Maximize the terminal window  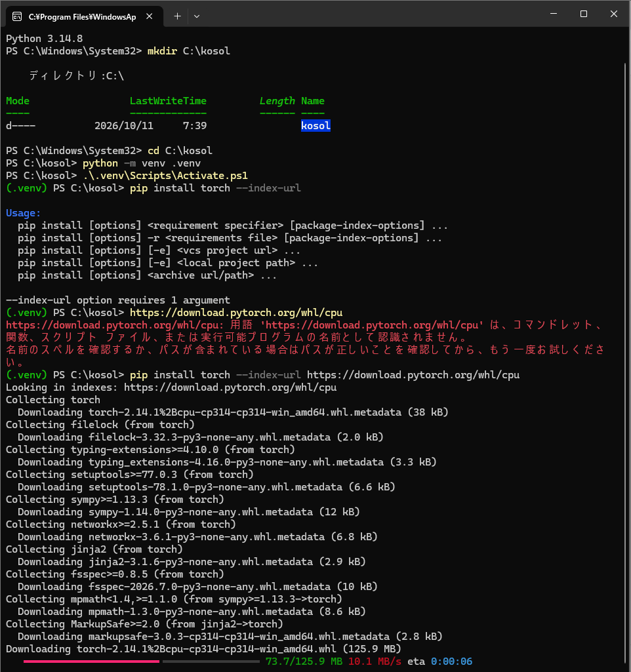pos(583,14)
